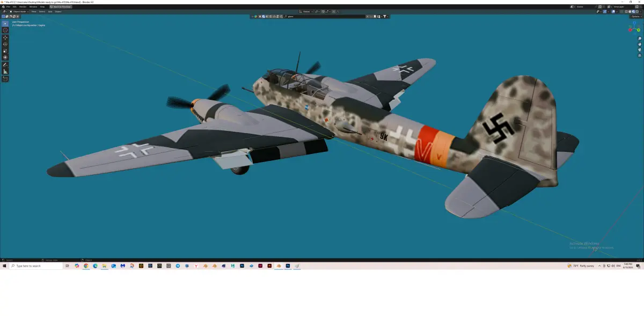The image size is (644, 316).
Task: Select the Measure tool
Action: click(5, 71)
